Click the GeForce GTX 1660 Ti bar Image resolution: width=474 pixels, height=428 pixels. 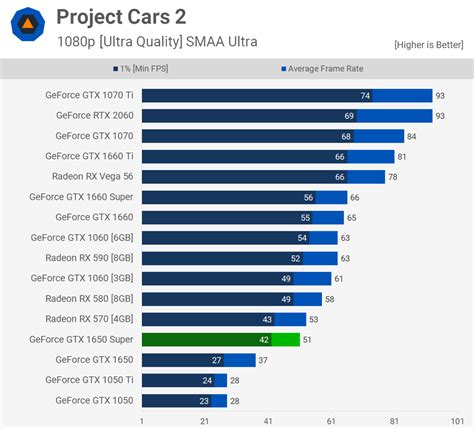[x=268, y=157]
